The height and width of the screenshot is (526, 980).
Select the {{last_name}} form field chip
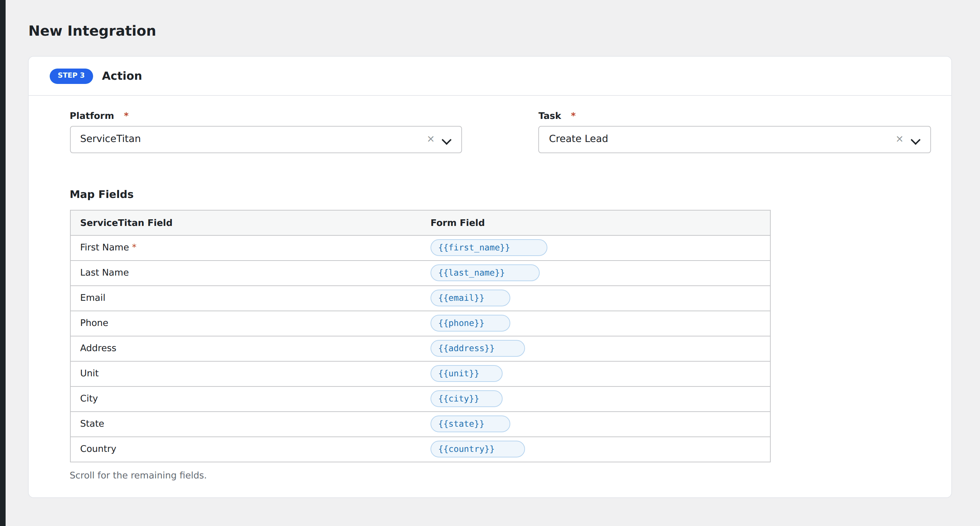pyautogui.click(x=485, y=273)
